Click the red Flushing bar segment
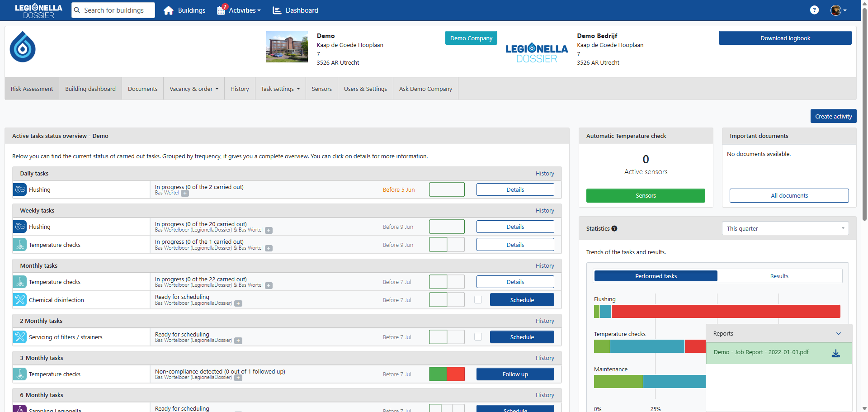The width and height of the screenshot is (868, 412). point(725,312)
